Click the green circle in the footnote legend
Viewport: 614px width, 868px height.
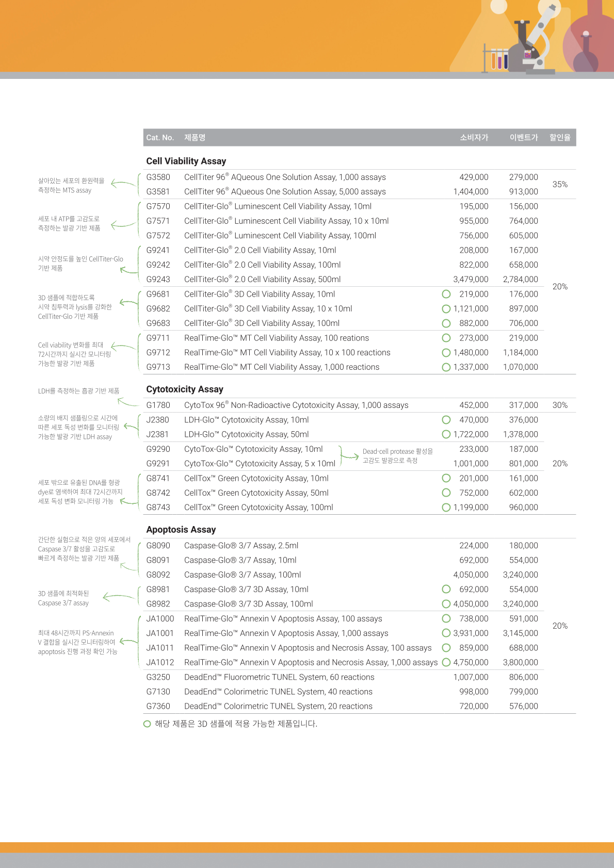147,724
